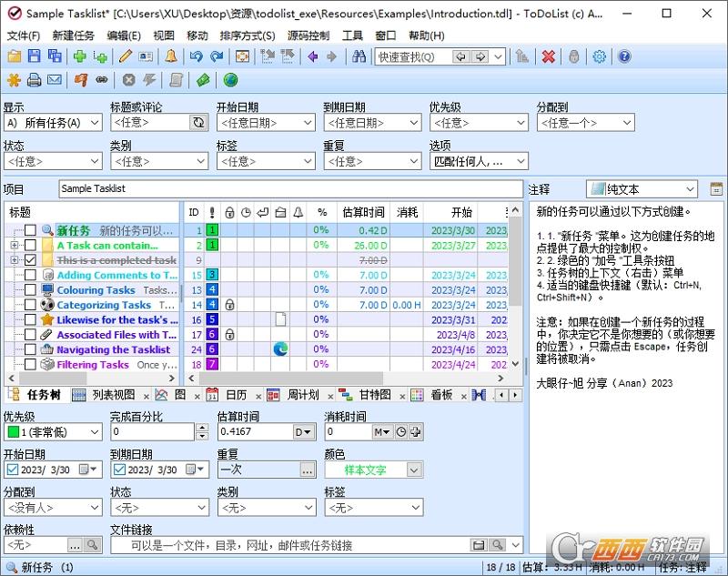The height and width of the screenshot is (576, 728).
Task: Tick the 'Colouring Tasks' checkbox
Action: tap(30, 289)
